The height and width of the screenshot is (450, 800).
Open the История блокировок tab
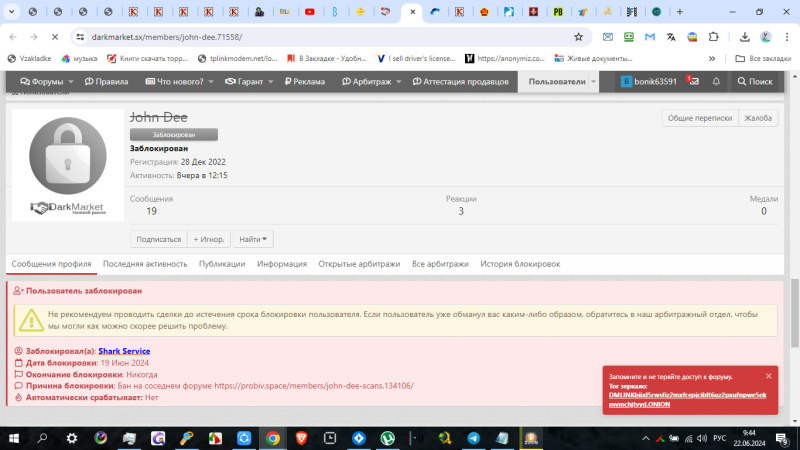(520, 264)
